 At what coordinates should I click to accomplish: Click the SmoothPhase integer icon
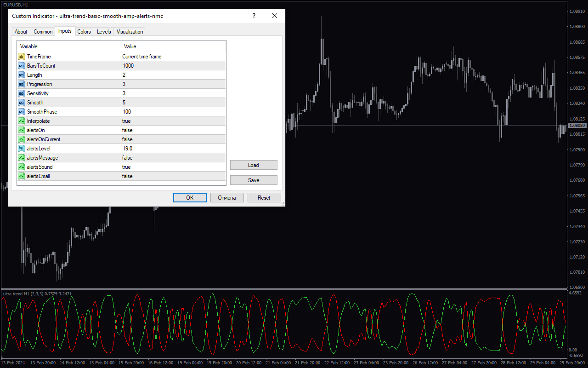[x=21, y=112]
